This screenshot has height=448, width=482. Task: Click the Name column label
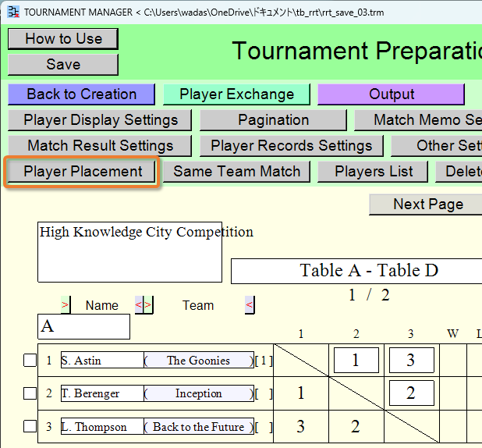point(101,305)
